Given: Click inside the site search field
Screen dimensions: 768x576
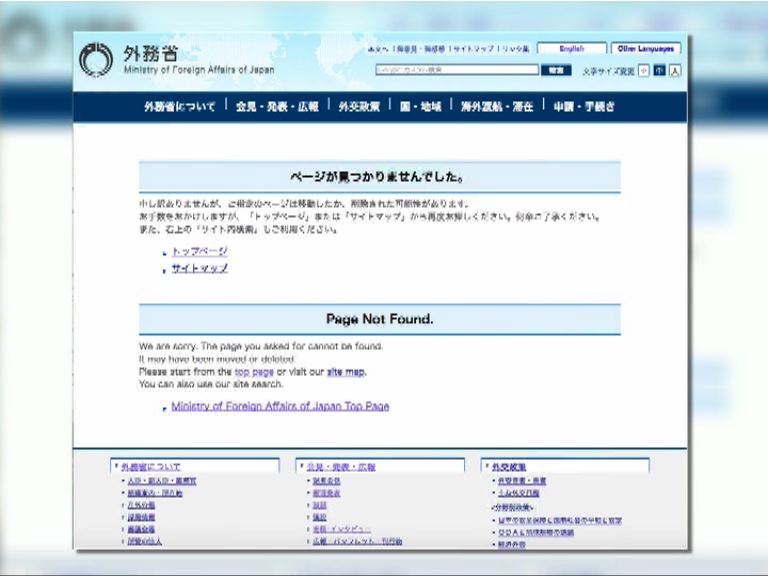Looking at the screenshot, I should (456, 71).
